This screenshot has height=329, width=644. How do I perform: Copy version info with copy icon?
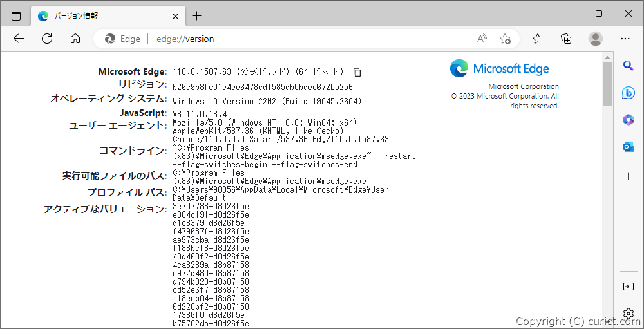(x=357, y=72)
